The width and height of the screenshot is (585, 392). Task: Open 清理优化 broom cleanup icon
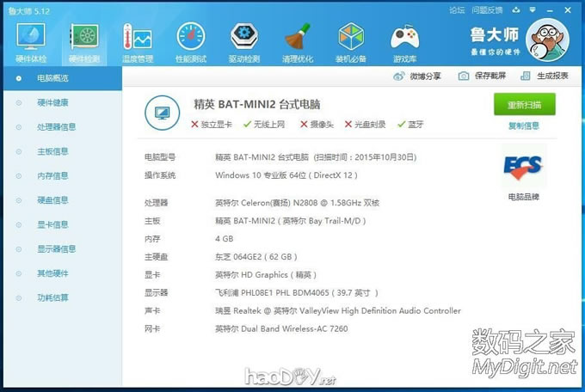point(298,39)
